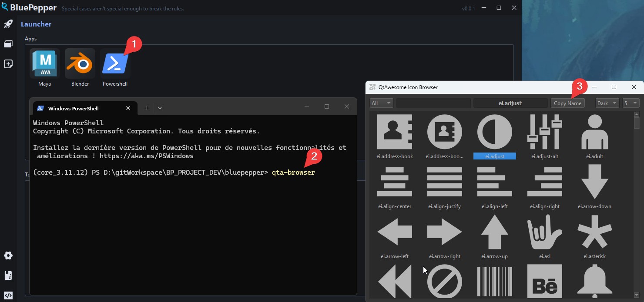Open the stacked layers sidebar icon
644x302 pixels.
coord(8,44)
